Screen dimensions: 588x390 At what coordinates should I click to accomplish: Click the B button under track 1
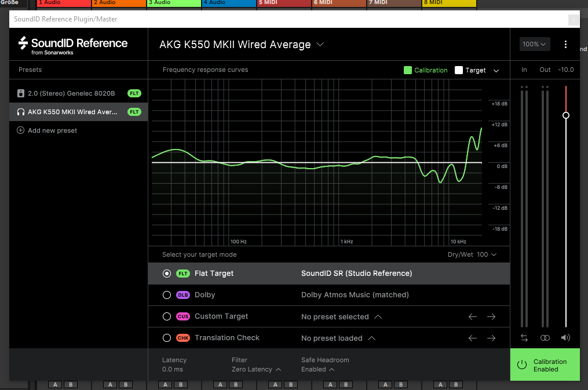71,384
